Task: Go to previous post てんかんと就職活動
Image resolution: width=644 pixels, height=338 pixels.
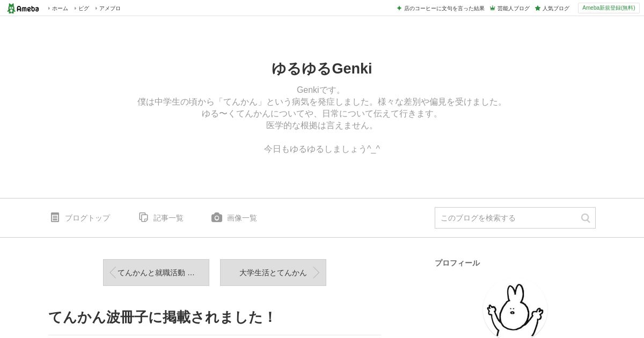Action: pos(156,273)
